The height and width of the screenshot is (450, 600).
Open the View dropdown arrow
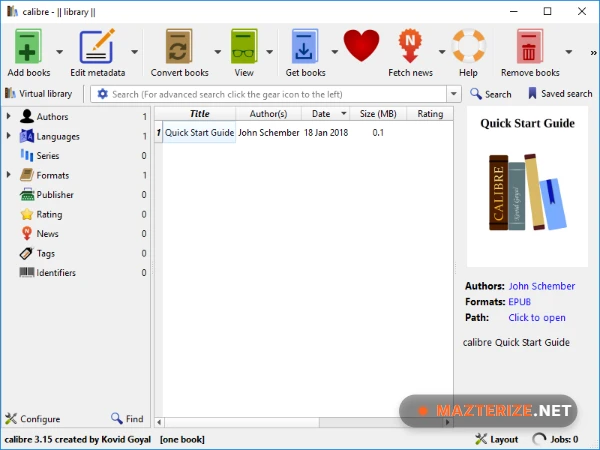(x=269, y=51)
